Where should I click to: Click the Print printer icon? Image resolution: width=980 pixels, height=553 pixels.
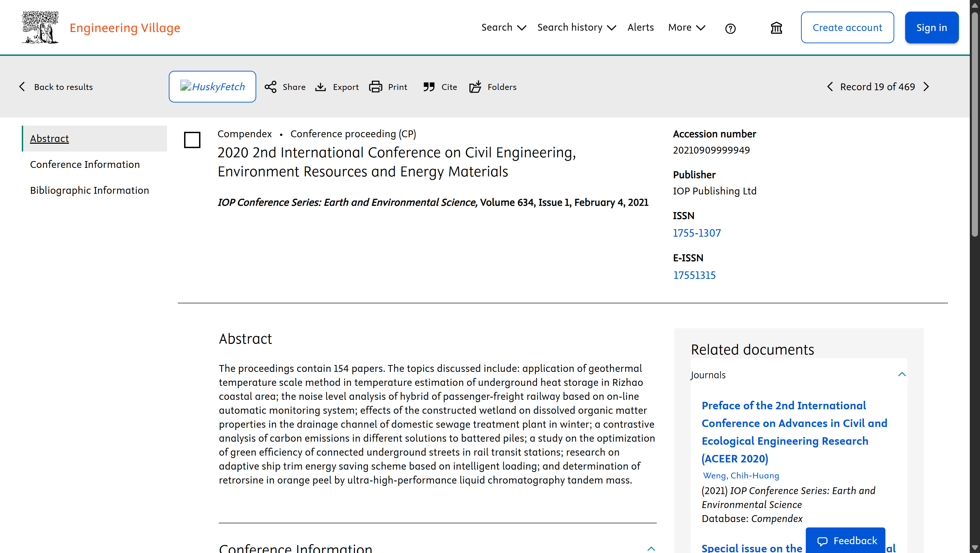tap(375, 87)
